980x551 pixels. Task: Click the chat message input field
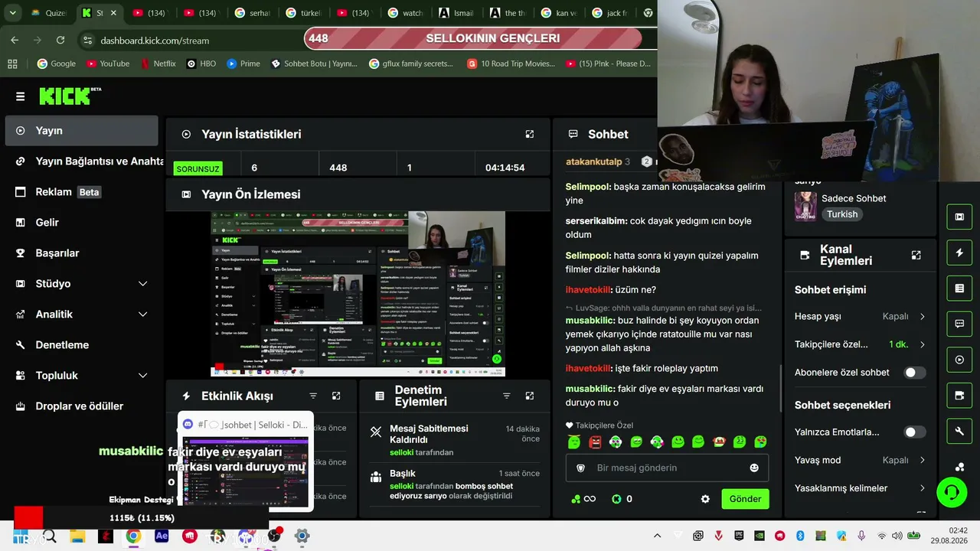(667, 468)
